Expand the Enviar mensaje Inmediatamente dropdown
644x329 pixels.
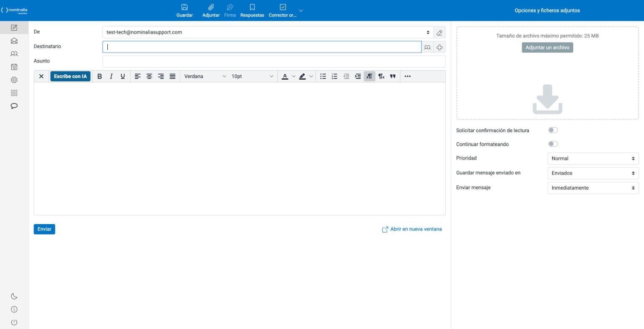(x=593, y=188)
